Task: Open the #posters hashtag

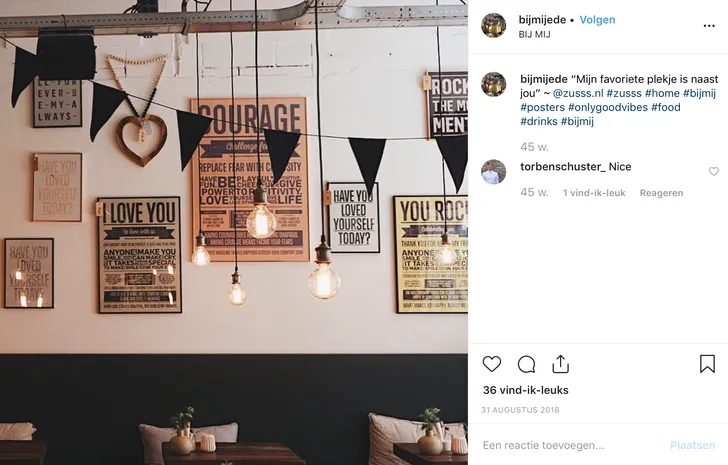Action: [542, 107]
